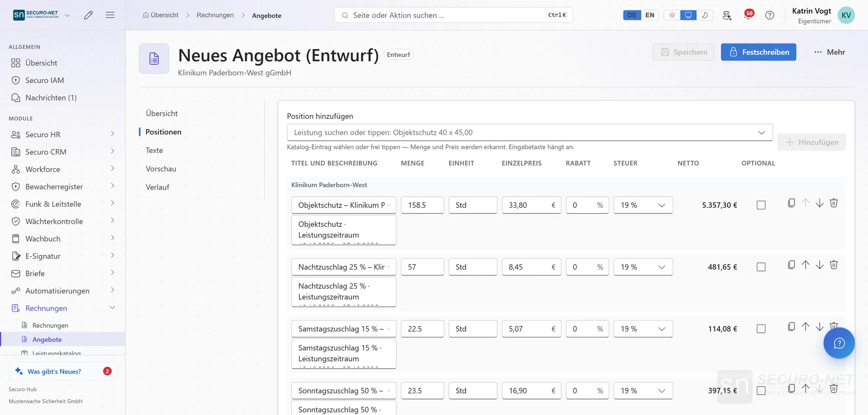The image size is (868, 415).
Task: Open the Leistung suchen combo box
Action: 529,133
